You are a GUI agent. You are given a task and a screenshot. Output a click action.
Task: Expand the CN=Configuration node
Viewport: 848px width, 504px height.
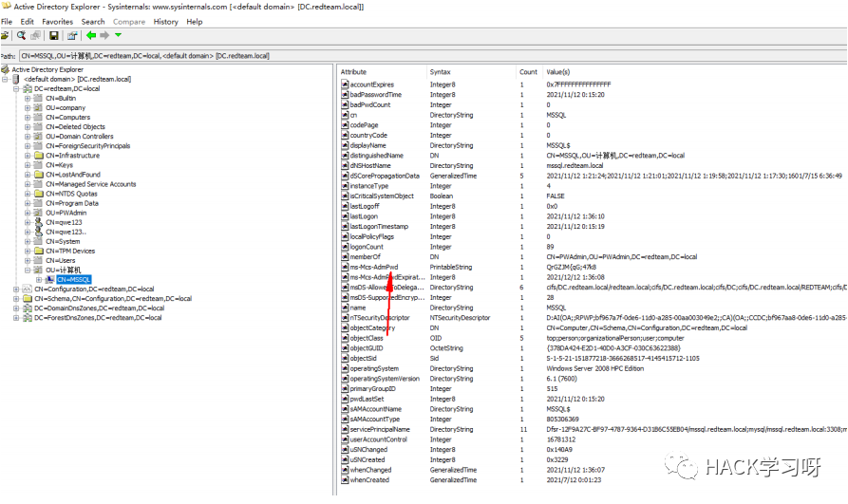[16, 289]
